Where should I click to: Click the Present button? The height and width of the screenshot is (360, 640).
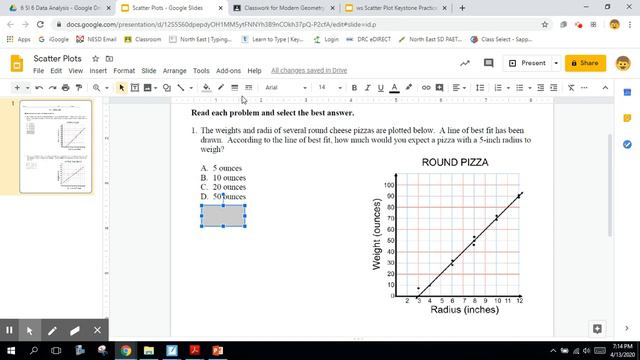coord(527,63)
